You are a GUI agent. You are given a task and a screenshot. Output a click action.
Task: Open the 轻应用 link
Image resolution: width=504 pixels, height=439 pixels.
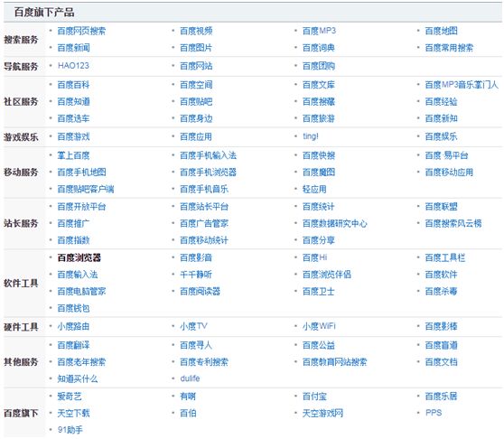[314, 189]
